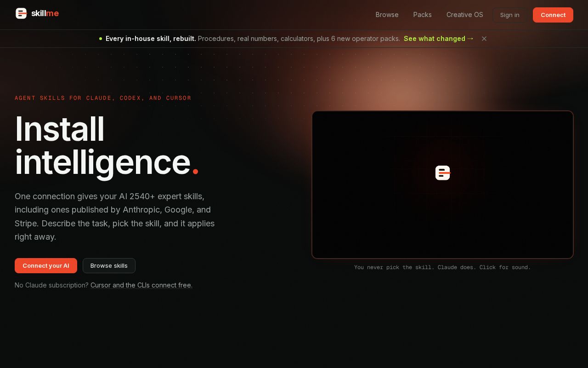The image size is (588, 368).
Task: Click the 'skillme' wordmark text
Action: coord(45,13)
